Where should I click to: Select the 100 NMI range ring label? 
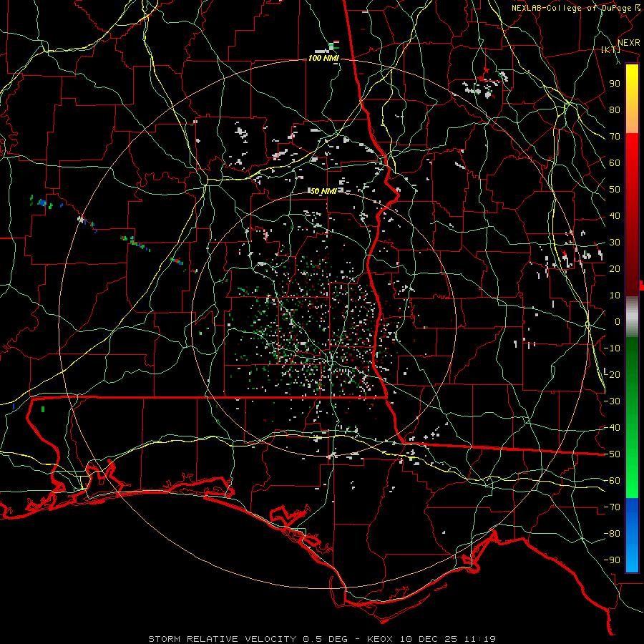click(323, 59)
